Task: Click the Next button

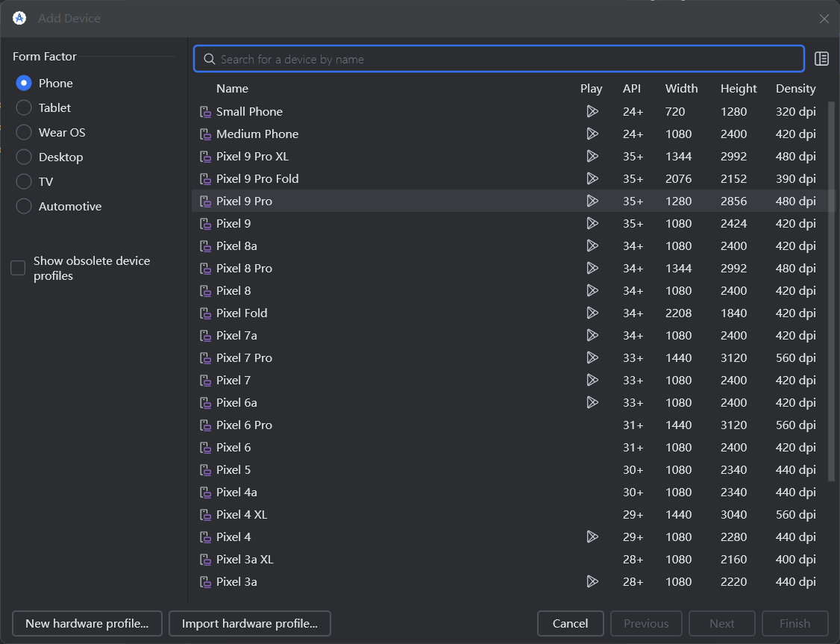Action: pos(721,624)
